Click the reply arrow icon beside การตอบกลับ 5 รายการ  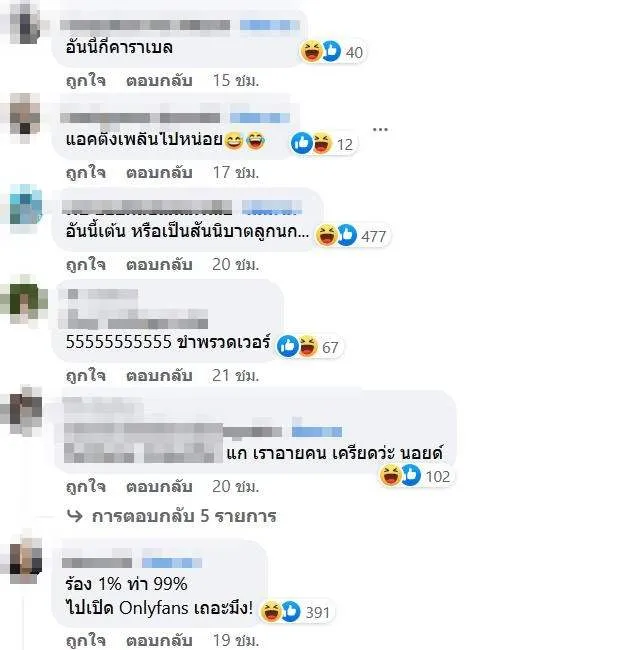(x=75, y=516)
